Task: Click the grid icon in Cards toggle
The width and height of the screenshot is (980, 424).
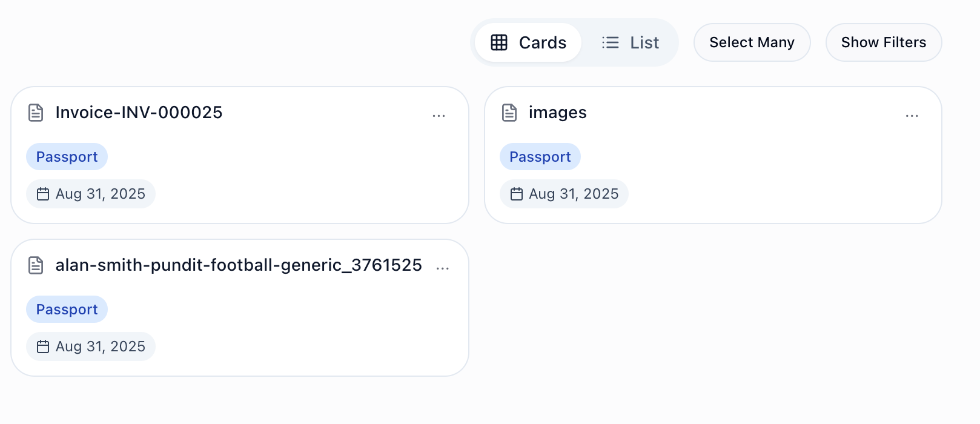Action: tap(499, 42)
